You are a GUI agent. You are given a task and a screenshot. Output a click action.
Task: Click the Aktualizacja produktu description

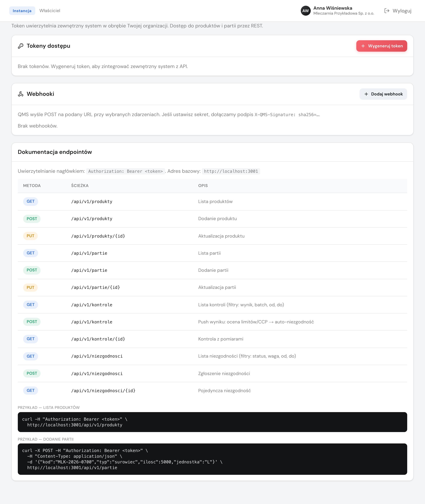pos(221,236)
